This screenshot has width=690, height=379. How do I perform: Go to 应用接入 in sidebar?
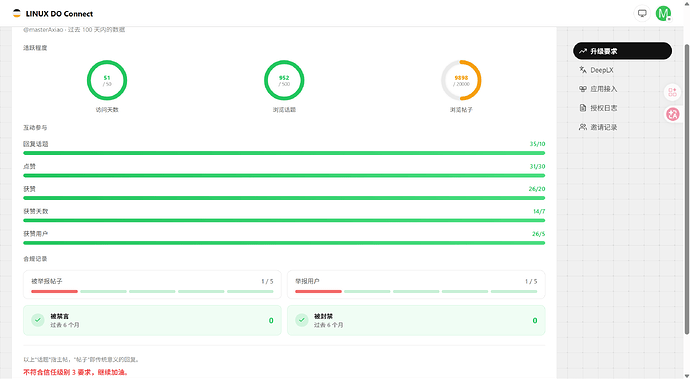pos(622,89)
